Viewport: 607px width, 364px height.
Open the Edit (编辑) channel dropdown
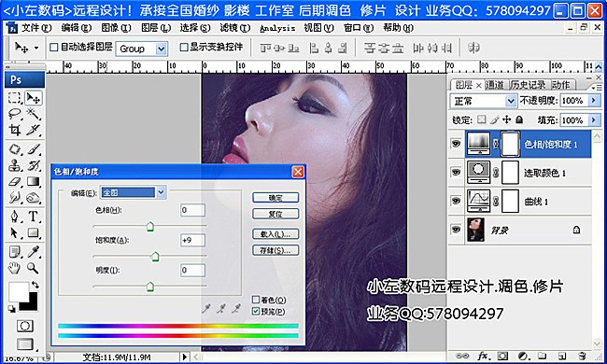coord(161,192)
